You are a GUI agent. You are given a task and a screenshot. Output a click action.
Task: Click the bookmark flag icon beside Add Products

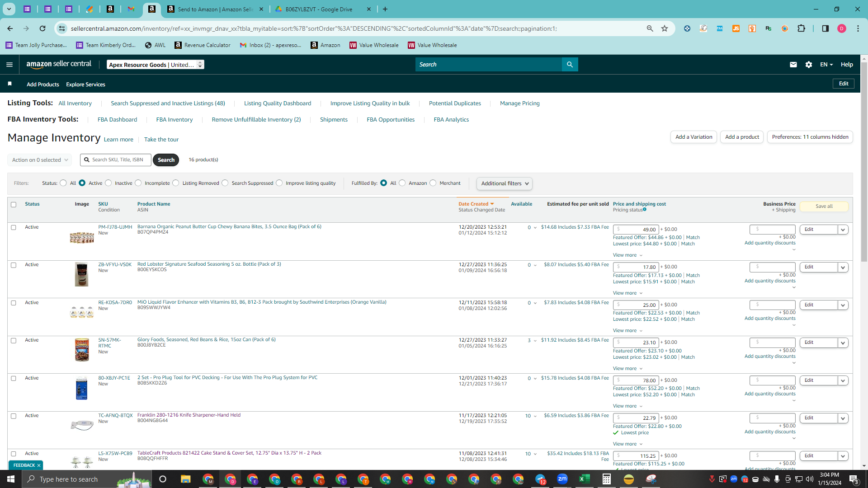pyautogui.click(x=10, y=84)
